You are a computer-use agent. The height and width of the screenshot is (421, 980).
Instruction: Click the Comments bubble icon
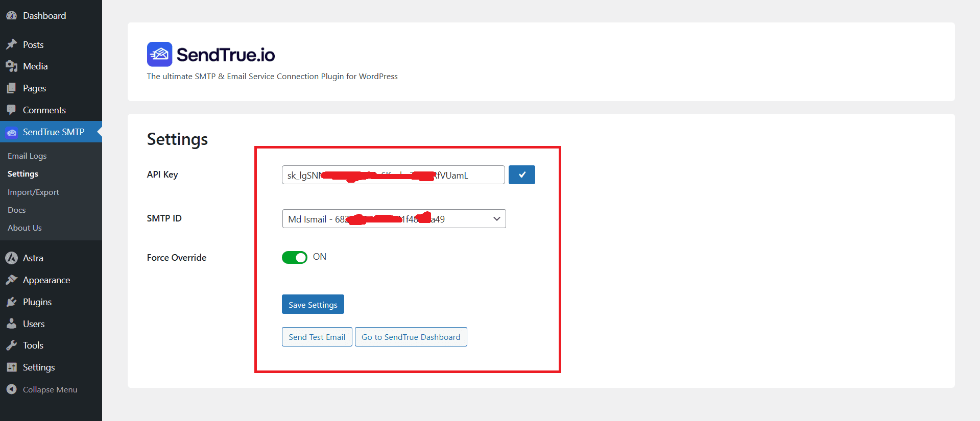click(11, 110)
